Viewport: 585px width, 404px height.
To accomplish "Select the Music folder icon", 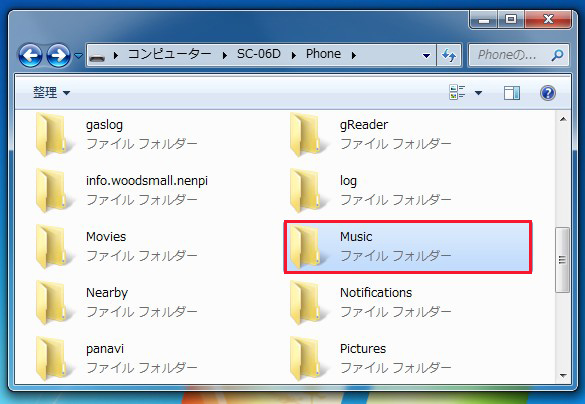I will pyautogui.click(x=307, y=246).
